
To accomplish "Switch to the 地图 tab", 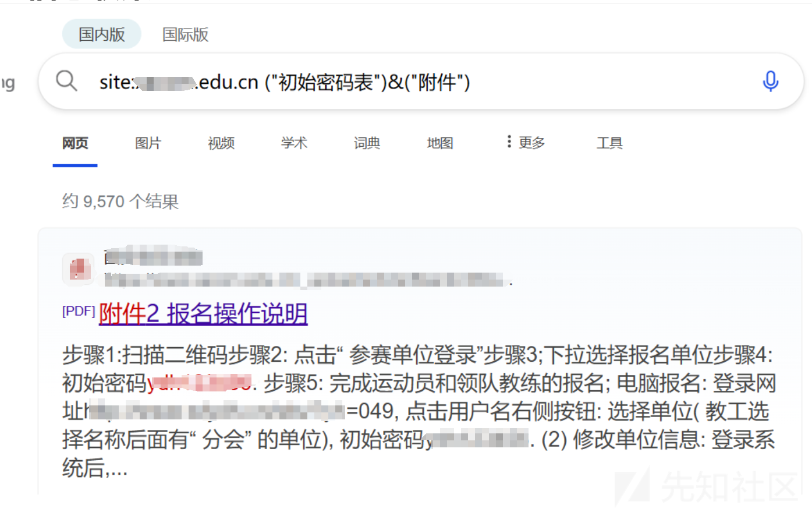I will (440, 143).
